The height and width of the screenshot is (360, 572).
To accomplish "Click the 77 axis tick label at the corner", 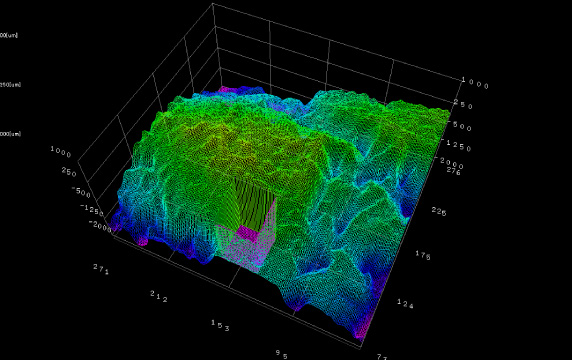I will [382, 357].
